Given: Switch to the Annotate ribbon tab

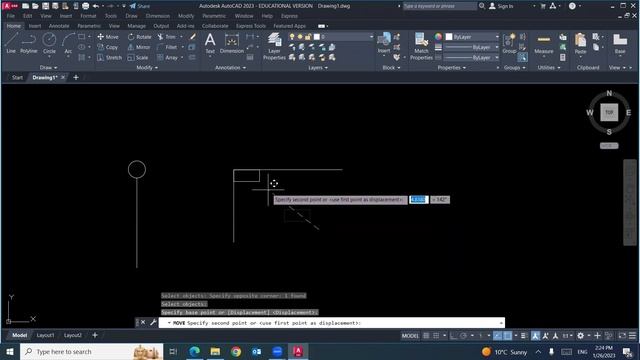Looking at the screenshot, I should 59,26.
